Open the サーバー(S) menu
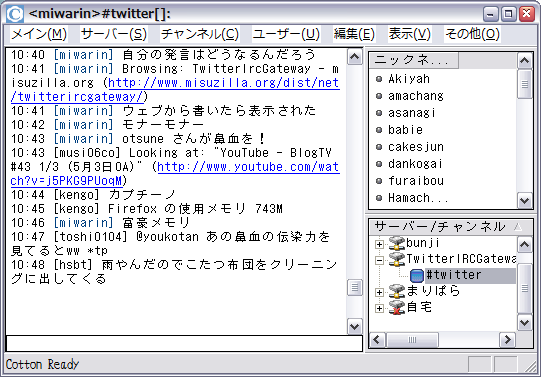Screen dimensions: 541x377 [114, 34]
